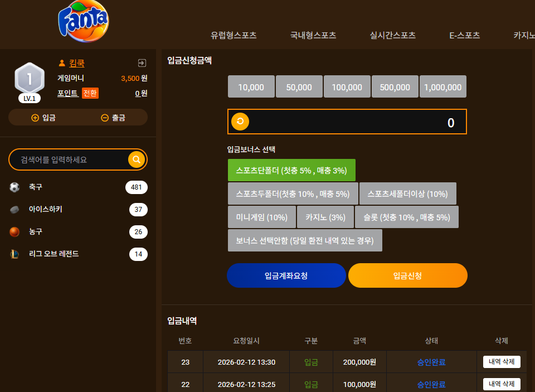Click the search magnifier icon
The height and width of the screenshot is (392, 535).
pyautogui.click(x=137, y=159)
